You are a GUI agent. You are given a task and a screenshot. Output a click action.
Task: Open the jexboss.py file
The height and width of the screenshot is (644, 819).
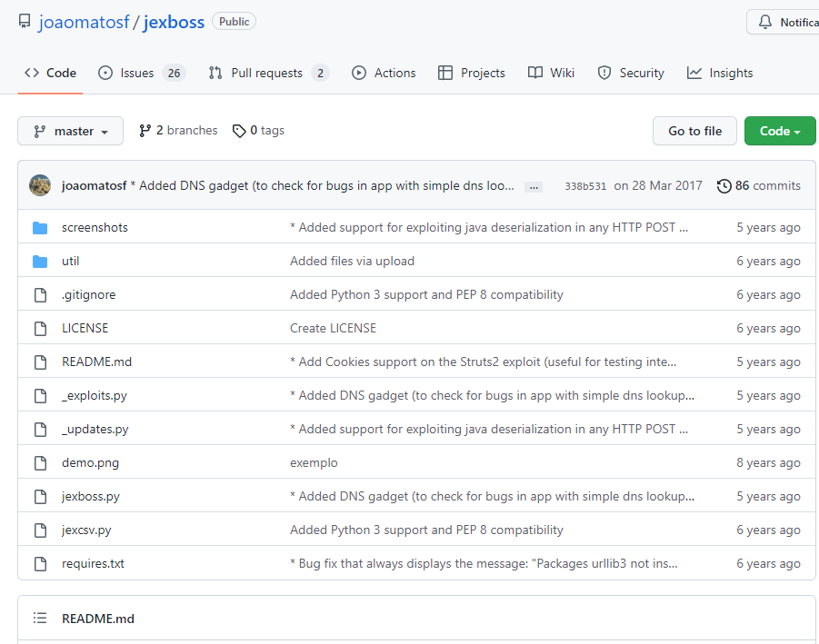[90, 496]
